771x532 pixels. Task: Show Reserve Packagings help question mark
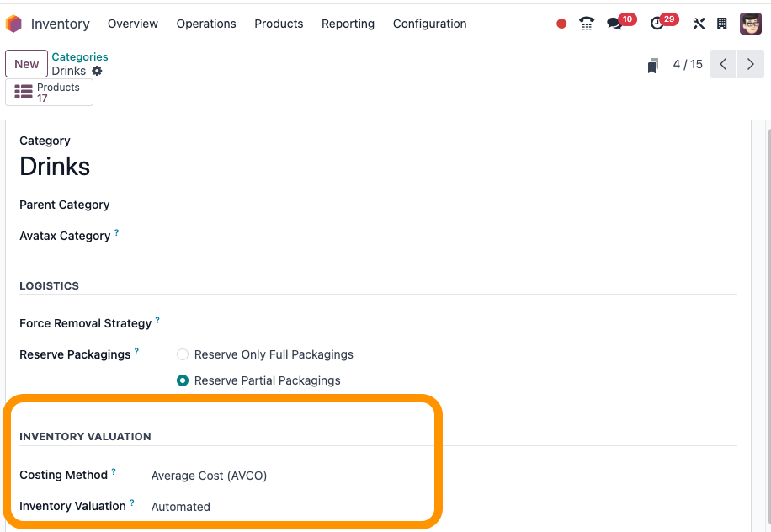(x=136, y=351)
